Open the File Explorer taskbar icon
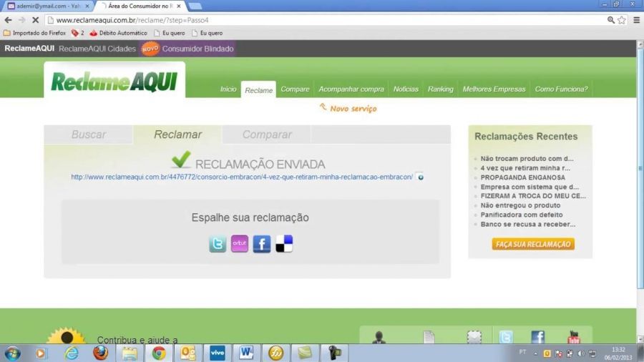The image size is (644, 362). (130, 353)
